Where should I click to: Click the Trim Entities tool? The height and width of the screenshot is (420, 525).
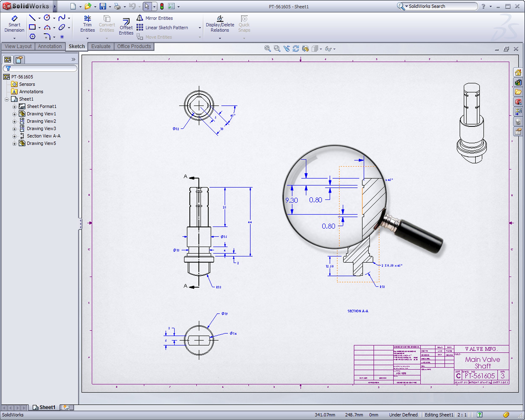coord(87,24)
